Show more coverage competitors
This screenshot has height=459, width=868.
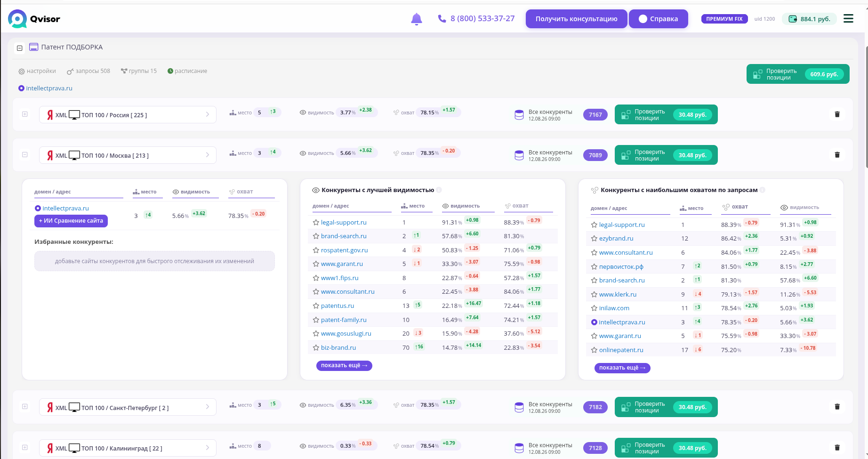pyautogui.click(x=622, y=368)
